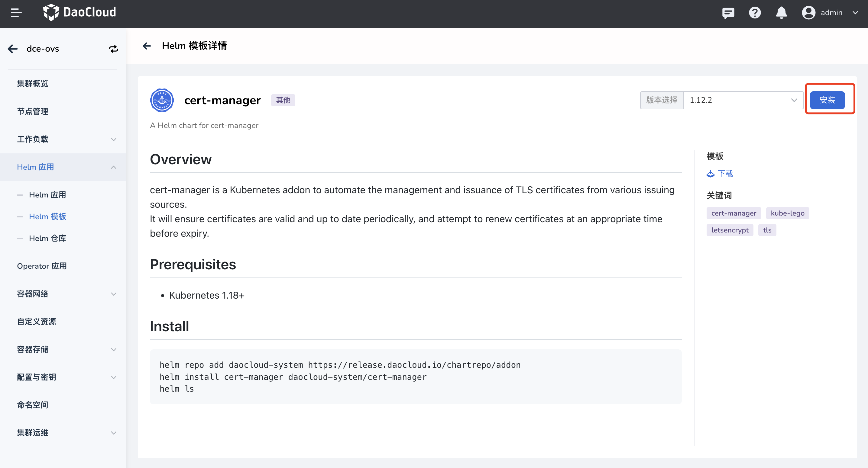Viewport: 868px width, 468px height.
Task: Toggle the hamburger menu icon
Action: coord(16,13)
